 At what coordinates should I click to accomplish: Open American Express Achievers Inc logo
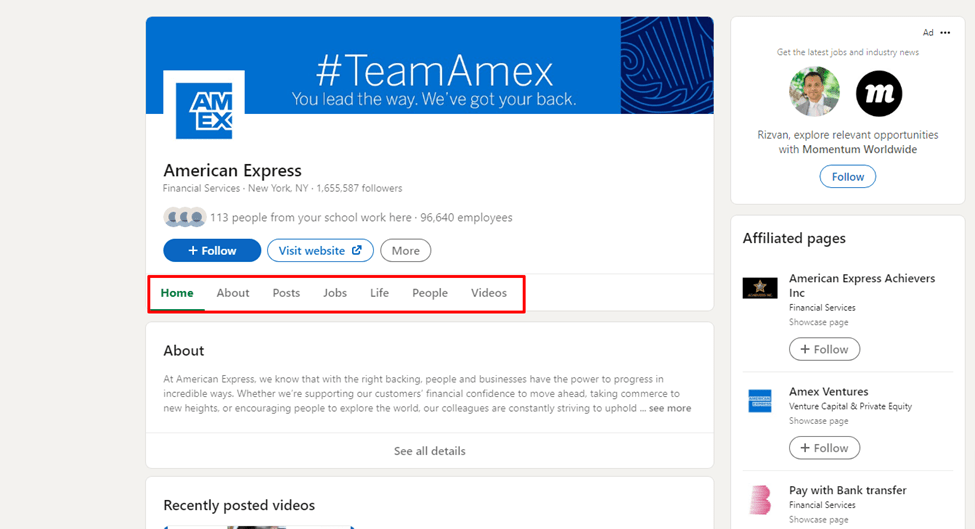pyautogui.click(x=760, y=288)
